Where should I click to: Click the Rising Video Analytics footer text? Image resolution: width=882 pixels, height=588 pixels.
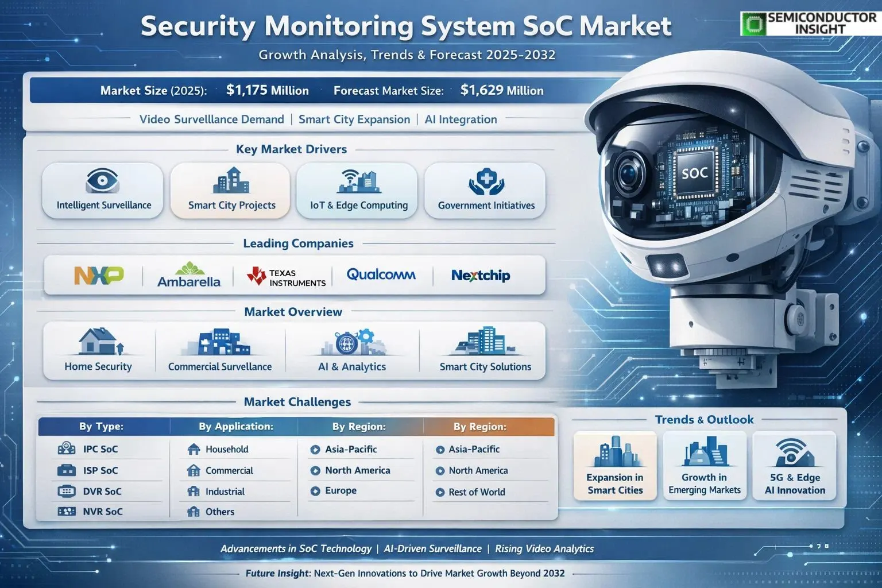[544, 549]
